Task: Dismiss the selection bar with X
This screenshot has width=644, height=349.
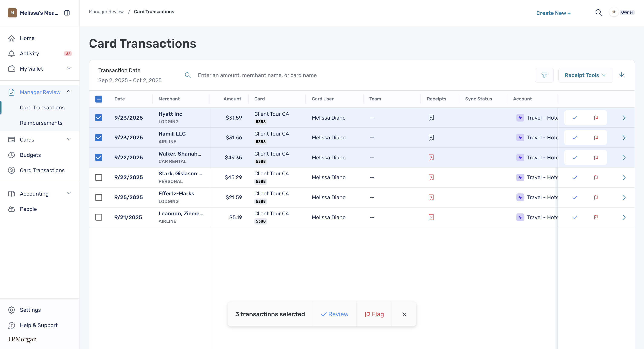Action: pyautogui.click(x=404, y=315)
